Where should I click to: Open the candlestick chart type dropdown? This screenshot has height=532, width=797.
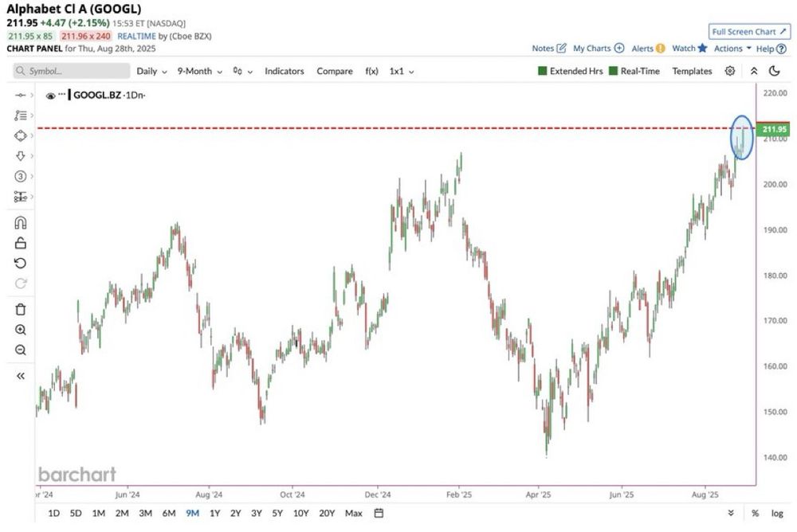click(x=242, y=71)
